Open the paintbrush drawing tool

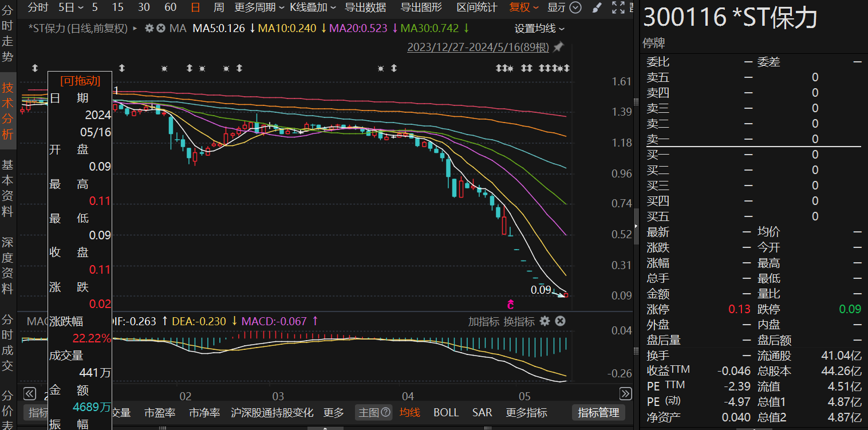[596, 7]
